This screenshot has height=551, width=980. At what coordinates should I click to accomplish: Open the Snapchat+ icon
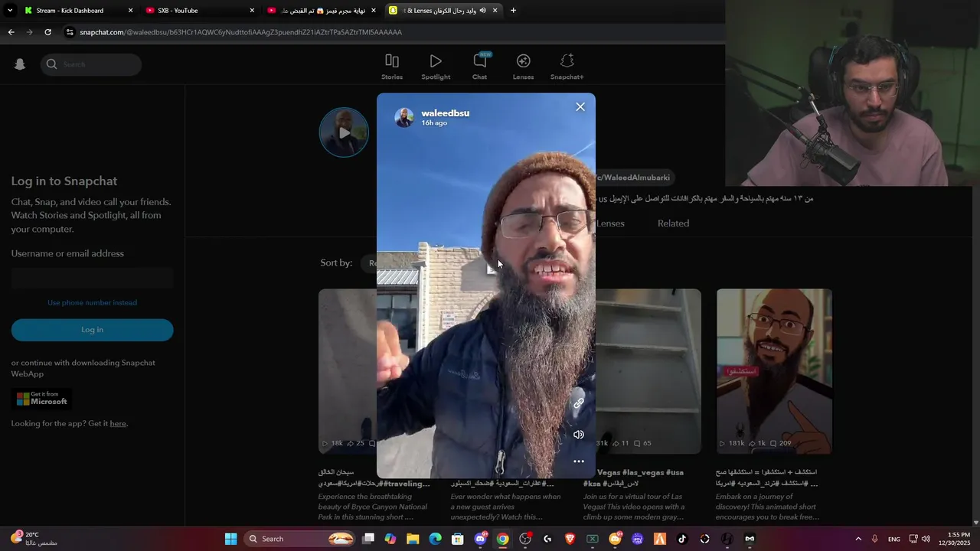point(567,61)
